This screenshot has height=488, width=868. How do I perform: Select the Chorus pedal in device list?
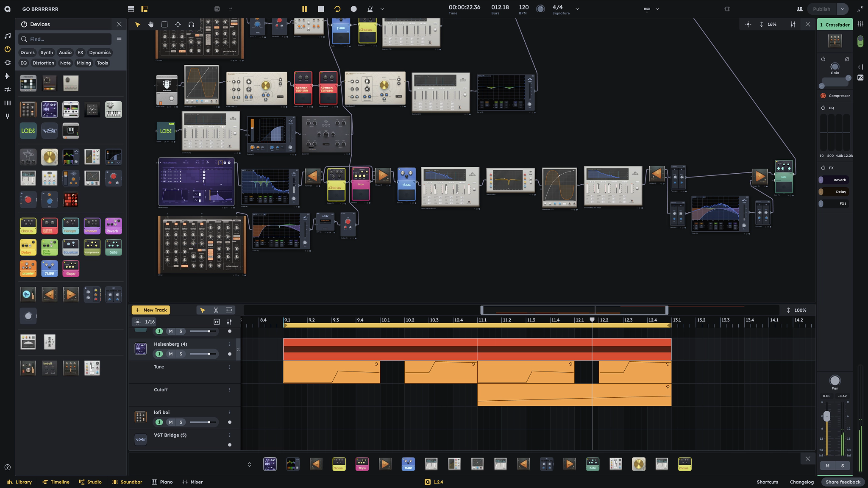click(x=28, y=226)
